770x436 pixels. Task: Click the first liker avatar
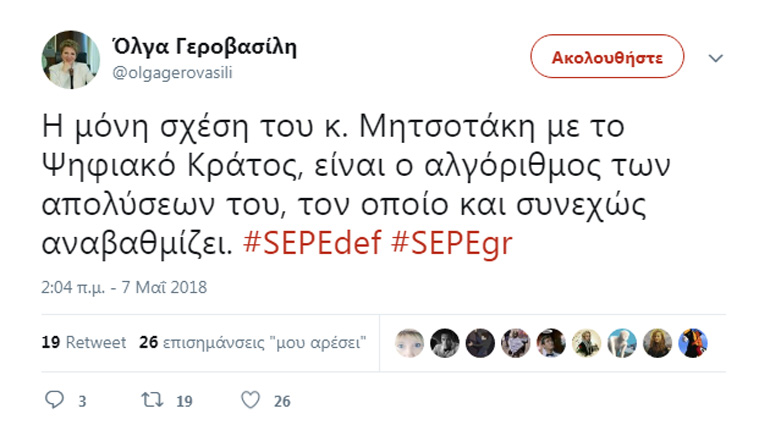pos(409,343)
